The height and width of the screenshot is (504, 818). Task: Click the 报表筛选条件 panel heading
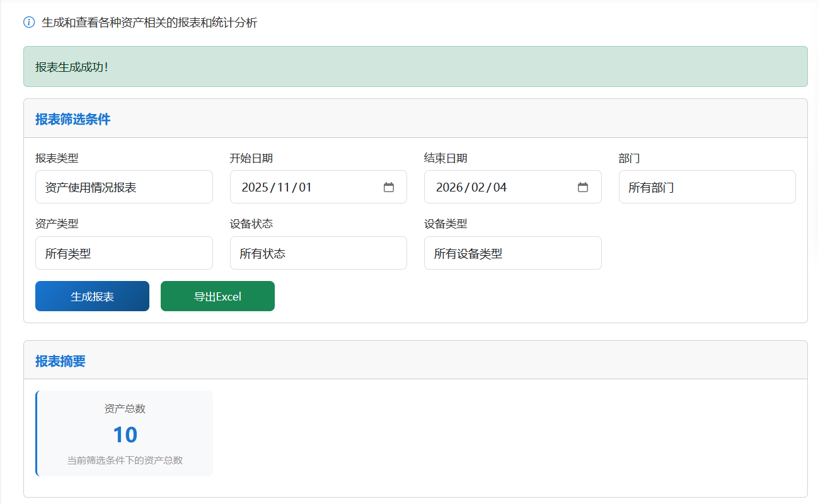(72, 119)
